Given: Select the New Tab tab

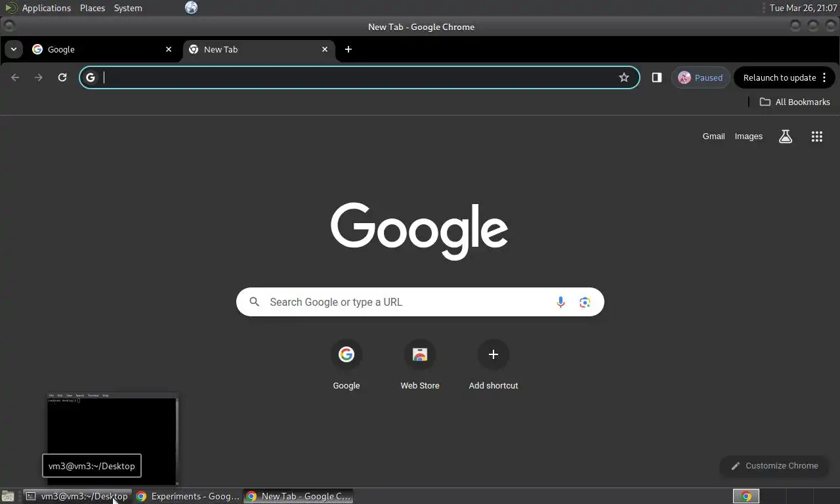Looking at the screenshot, I should [x=259, y=49].
